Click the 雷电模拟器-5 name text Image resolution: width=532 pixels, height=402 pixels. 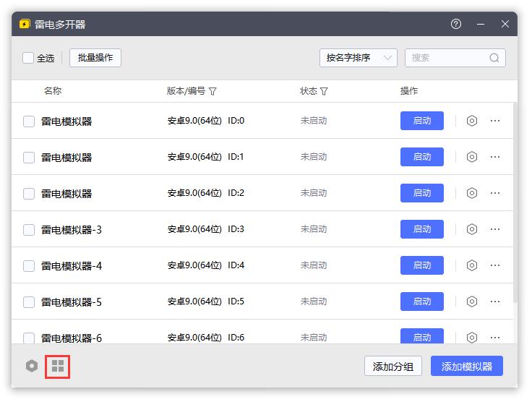click(72, 302)
